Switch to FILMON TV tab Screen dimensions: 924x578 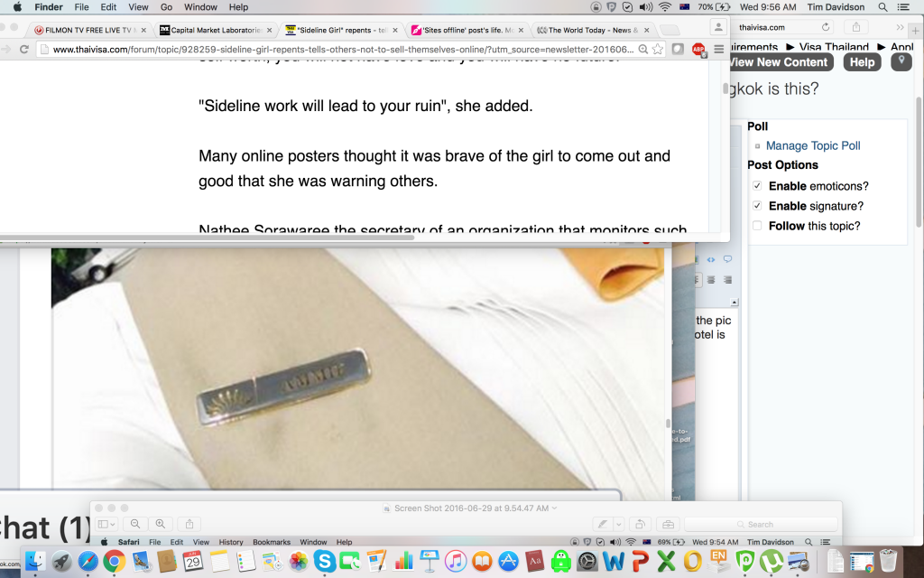coord(89,30)
